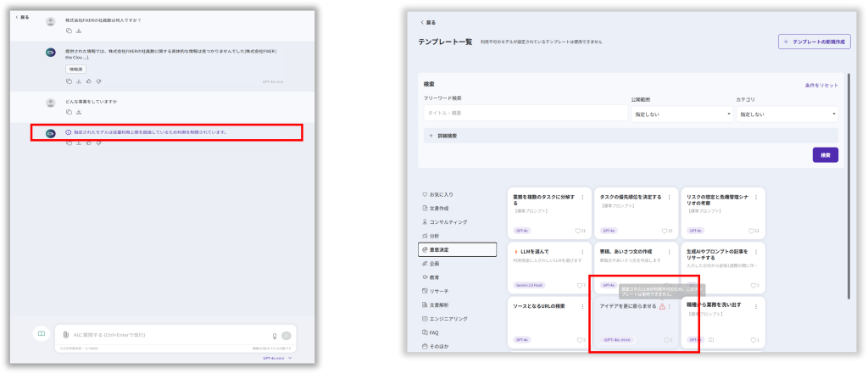Screen dimensions: 868x374
Task: Copy the first question 株式会社FIXERの社員数は何人ですか
Action: tap(69, 31)
